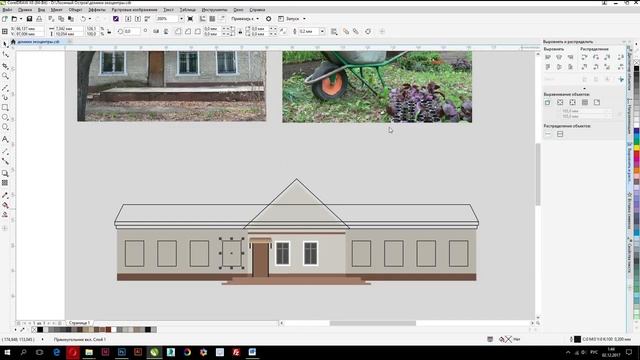Select the Pick tool in the toolbox

[5, 44]
